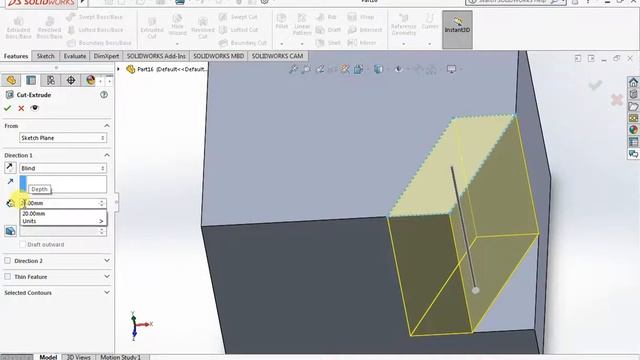The height and width of the screenshot is (360, 640).
Task: Switch to the Evaluate tab
Action: (75, 56)
